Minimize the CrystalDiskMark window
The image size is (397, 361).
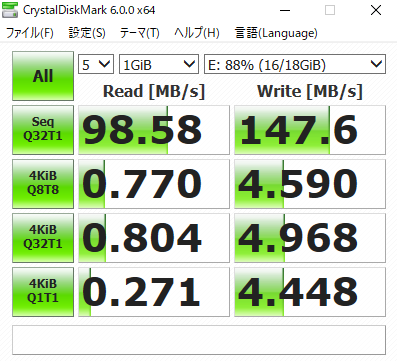click(x=285, y=10)
